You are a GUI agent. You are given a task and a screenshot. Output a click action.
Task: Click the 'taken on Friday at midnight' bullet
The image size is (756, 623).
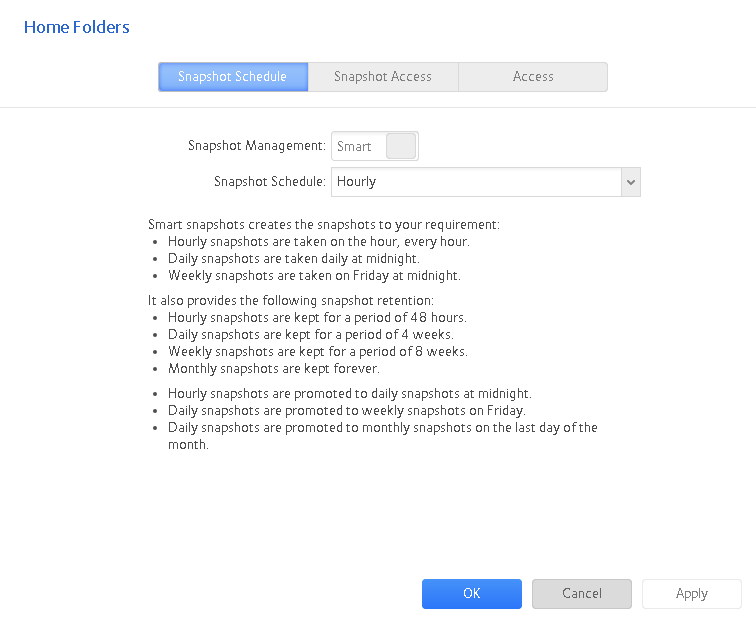coord(314,276)
